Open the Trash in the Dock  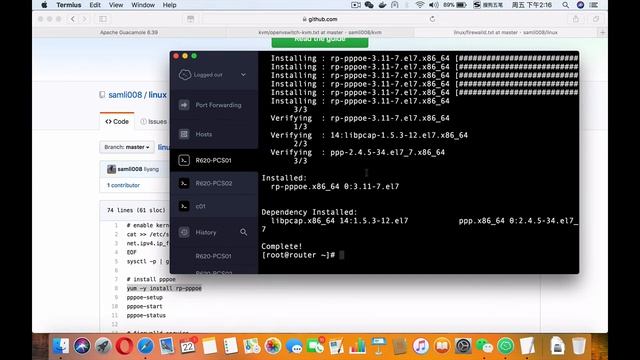578,346
